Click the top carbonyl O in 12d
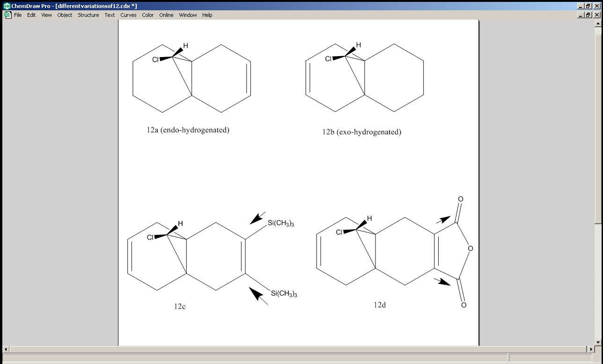 click(461, 199)
